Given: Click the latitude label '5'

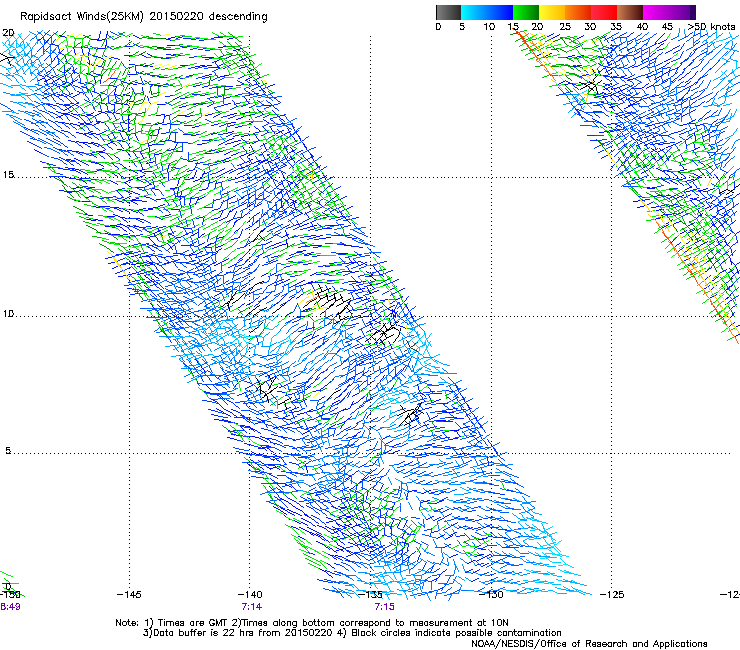Looking at the screenshot, I should pos(8,451).
